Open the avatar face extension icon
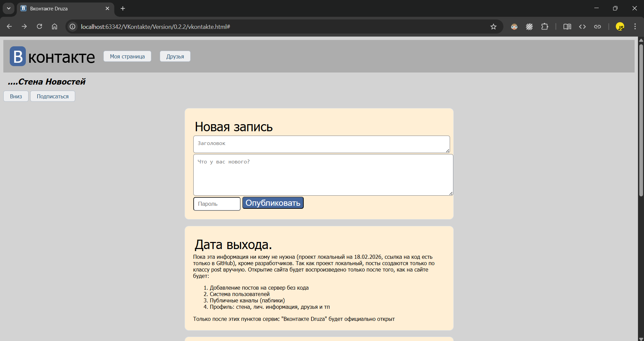The image size is (644, 341). click(514, 27)
